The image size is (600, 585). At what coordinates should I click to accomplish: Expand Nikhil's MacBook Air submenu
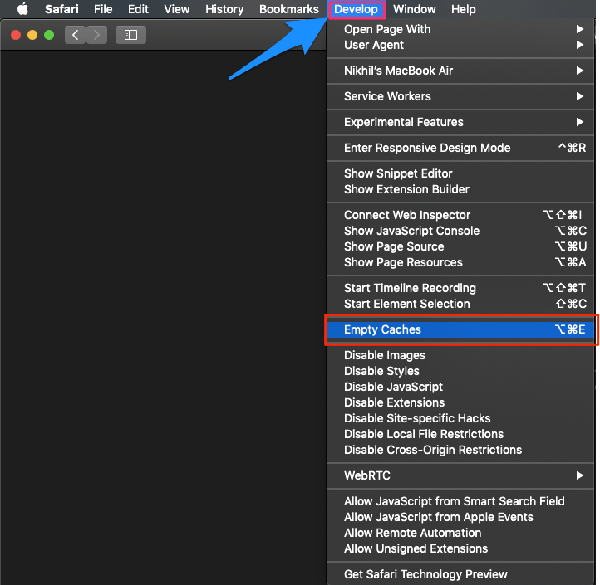pos(461,71)
